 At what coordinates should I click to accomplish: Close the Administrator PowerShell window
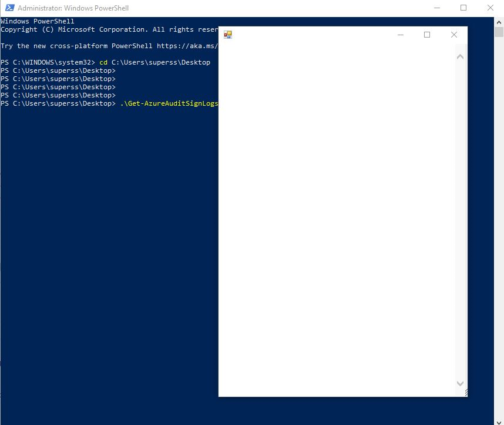point(490,8)
